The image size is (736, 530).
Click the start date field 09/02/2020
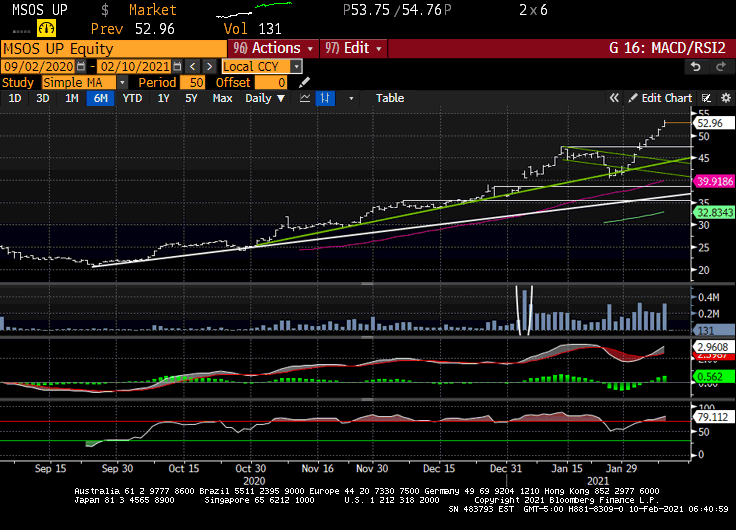coord(39,67)
